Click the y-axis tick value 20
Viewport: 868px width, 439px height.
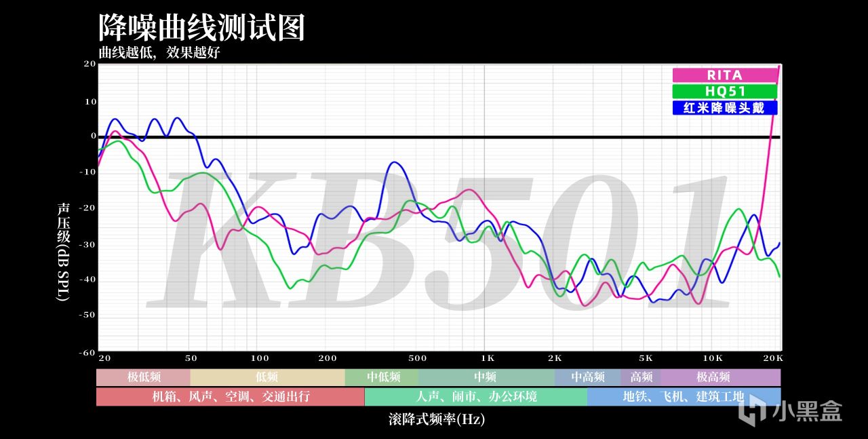pyautogui.click(x=90, y=64)
